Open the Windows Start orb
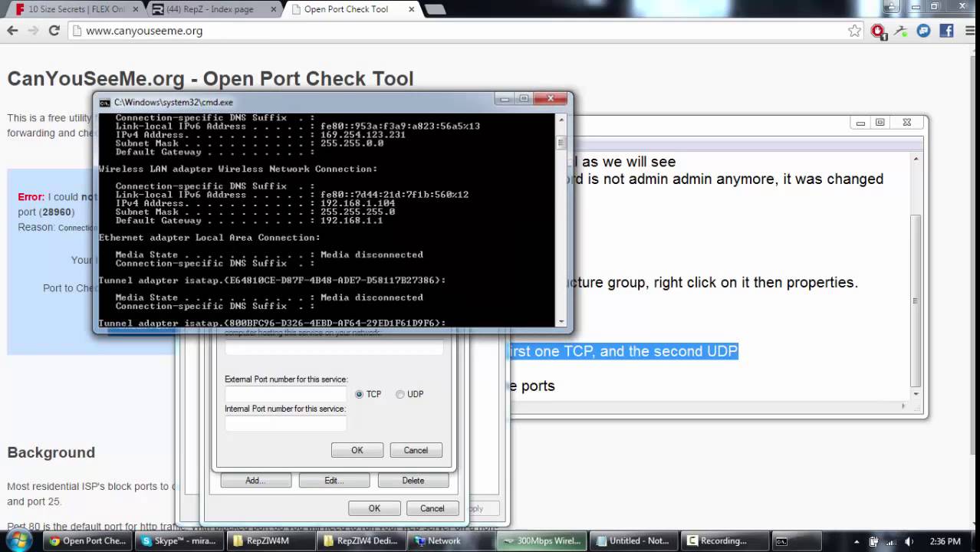This screenshot has width=980, height=552. (x=18, y=540)
